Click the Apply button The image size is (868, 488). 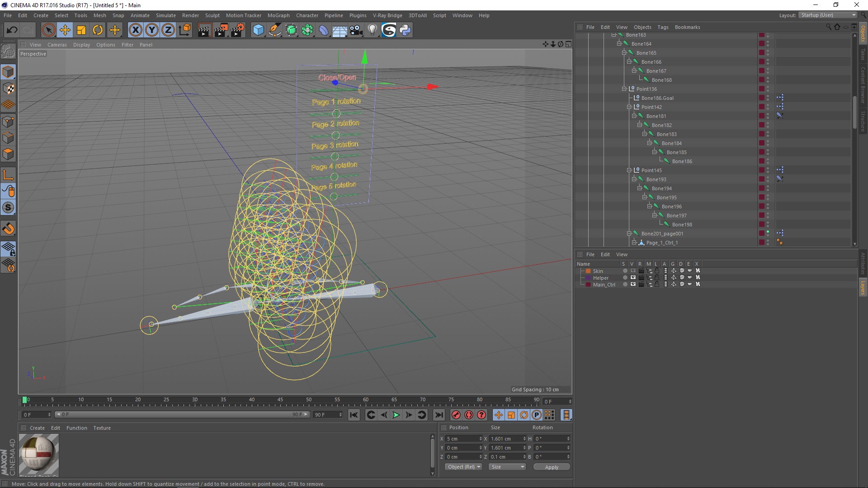[x=551, y=467]
